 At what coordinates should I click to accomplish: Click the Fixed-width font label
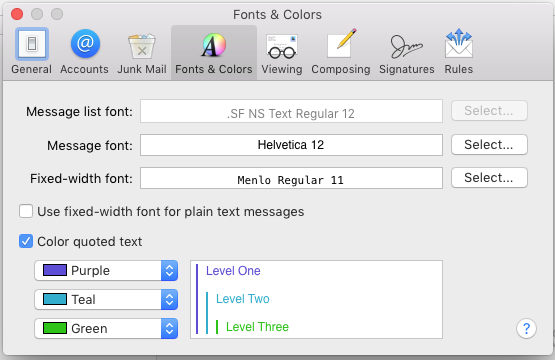81,179
